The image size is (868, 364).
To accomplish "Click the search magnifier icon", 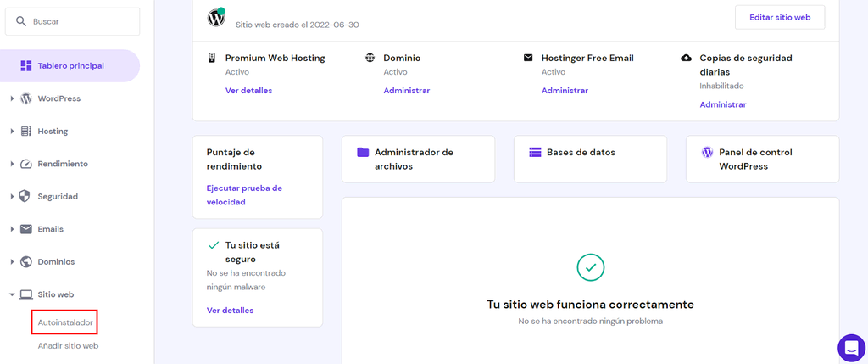I will coord(21,21).
